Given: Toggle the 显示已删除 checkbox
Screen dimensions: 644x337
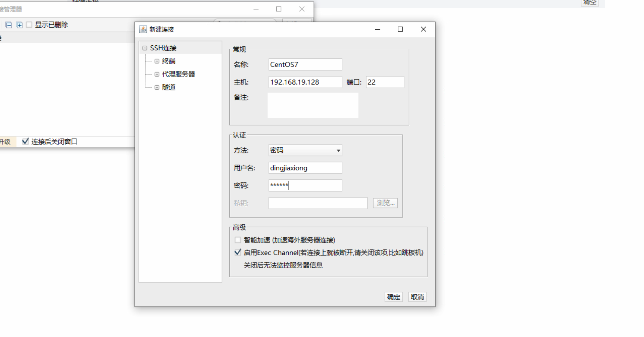Looking at the screenshot, I should pos(29,25).
